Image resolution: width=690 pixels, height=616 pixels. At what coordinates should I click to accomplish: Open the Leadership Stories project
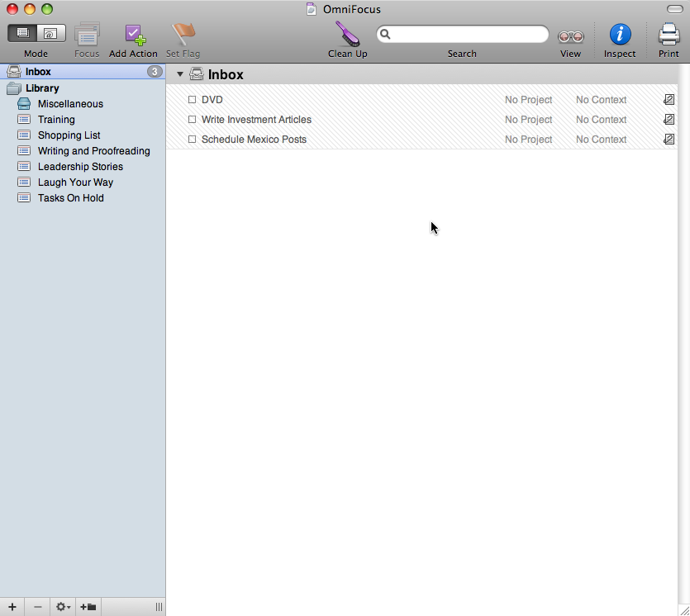coord(83,167)
